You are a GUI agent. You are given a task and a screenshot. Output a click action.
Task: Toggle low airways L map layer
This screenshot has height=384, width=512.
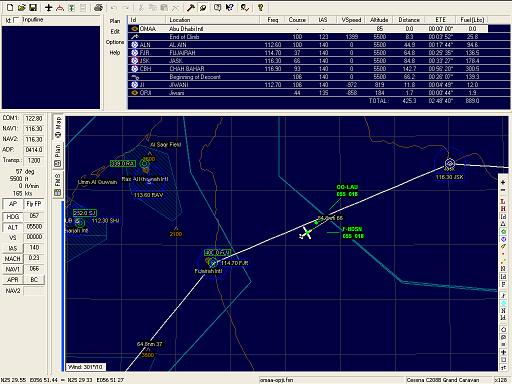[x=503, y=201]
